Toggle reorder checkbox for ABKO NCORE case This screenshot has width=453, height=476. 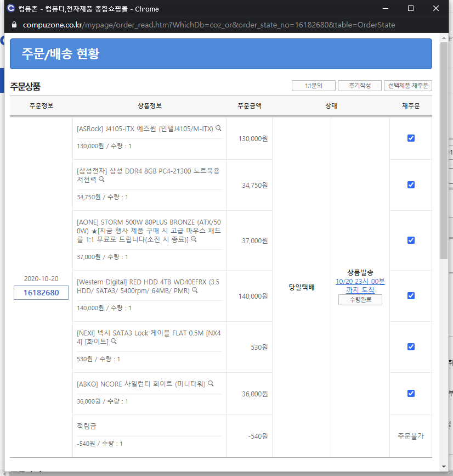pos(411,394)
